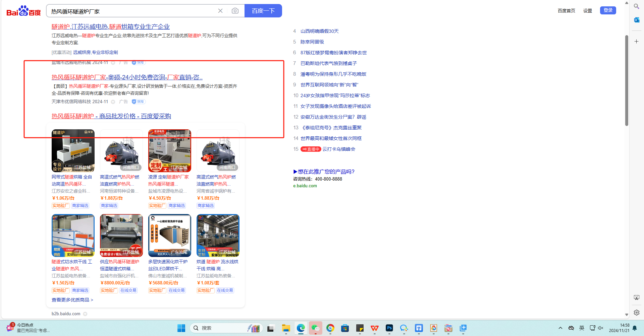
Task: Click into the Baidu search input field
Action: coord(132,11)
